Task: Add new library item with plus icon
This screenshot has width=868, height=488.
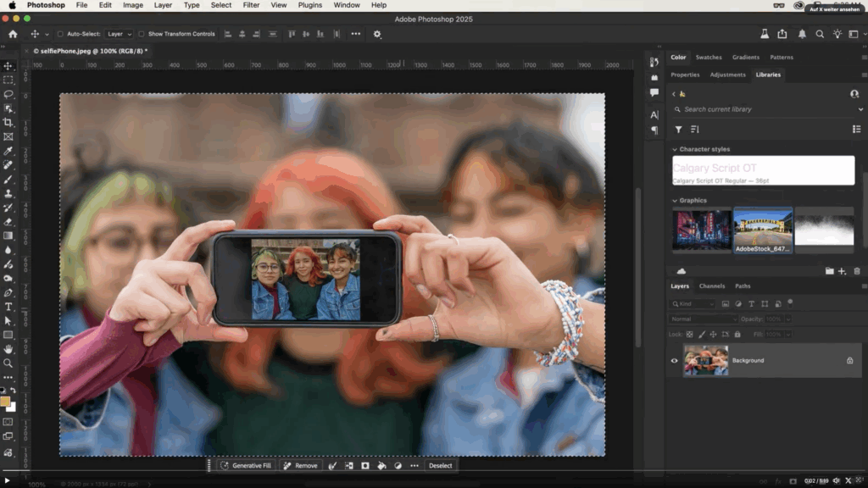Action: pos(842,271)
